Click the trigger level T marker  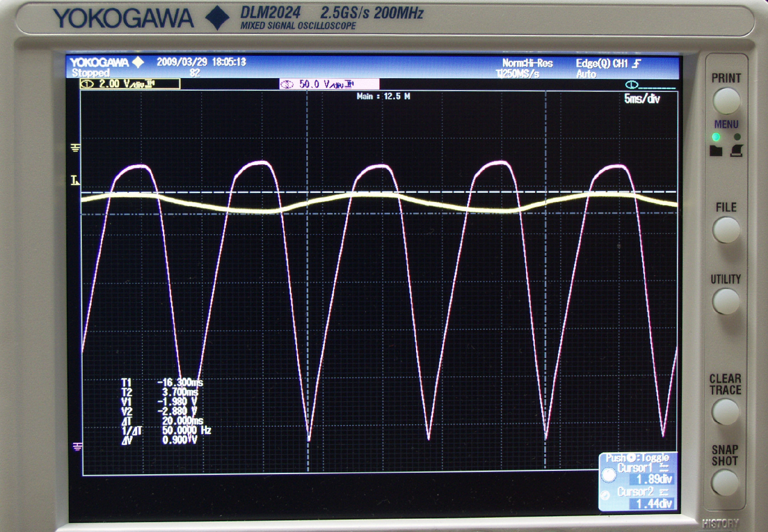click(x=75, y=180)
